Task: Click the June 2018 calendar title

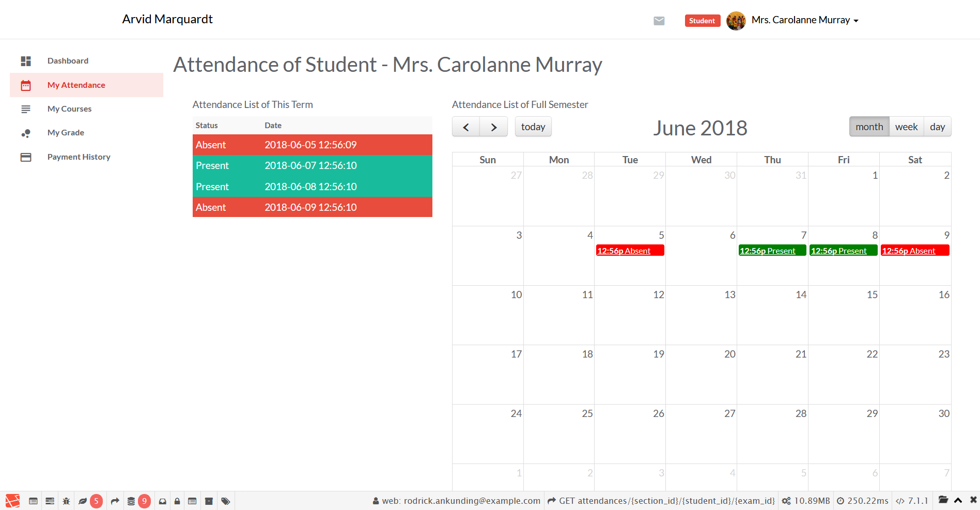Action: 700,128
